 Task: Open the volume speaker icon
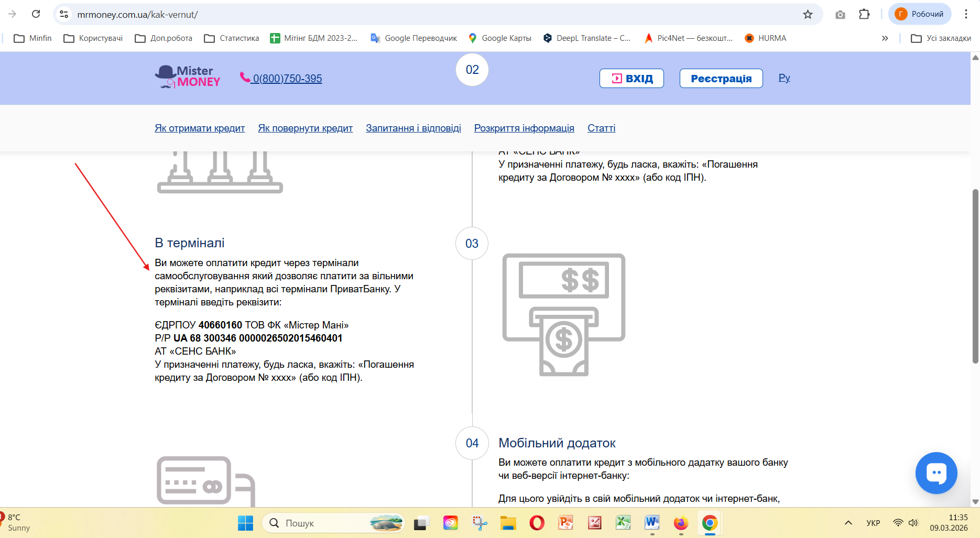point(913,523)
